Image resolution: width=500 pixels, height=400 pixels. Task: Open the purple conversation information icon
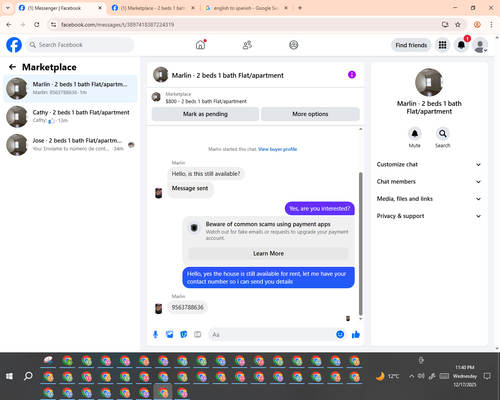[x=352, y=75]
